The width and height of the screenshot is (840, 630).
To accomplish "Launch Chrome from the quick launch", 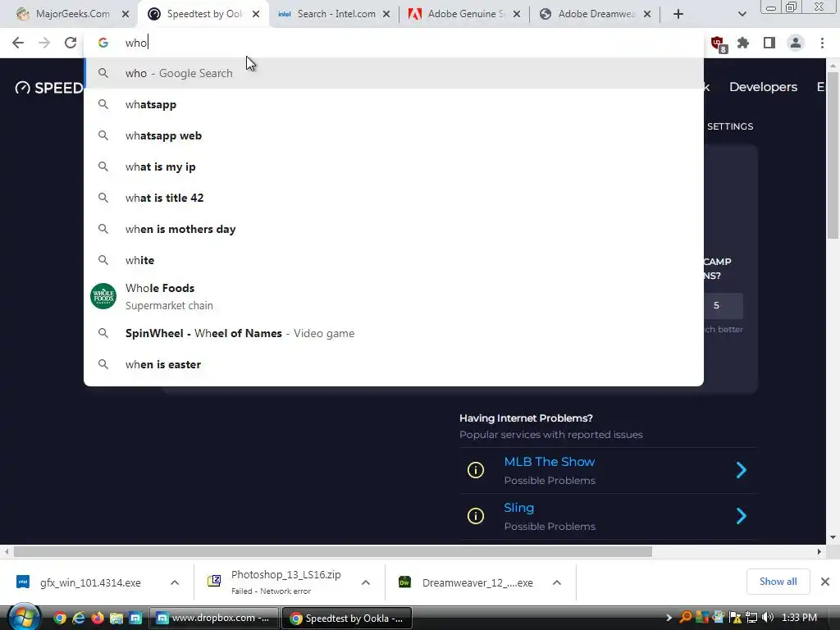I will (59, 619).
